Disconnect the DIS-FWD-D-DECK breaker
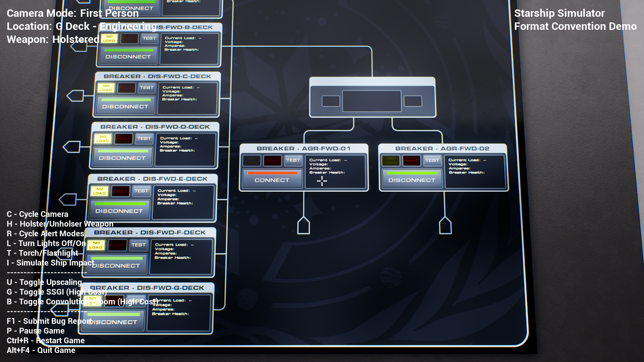Viewport: 644px width, 362px height. [122, 158]
